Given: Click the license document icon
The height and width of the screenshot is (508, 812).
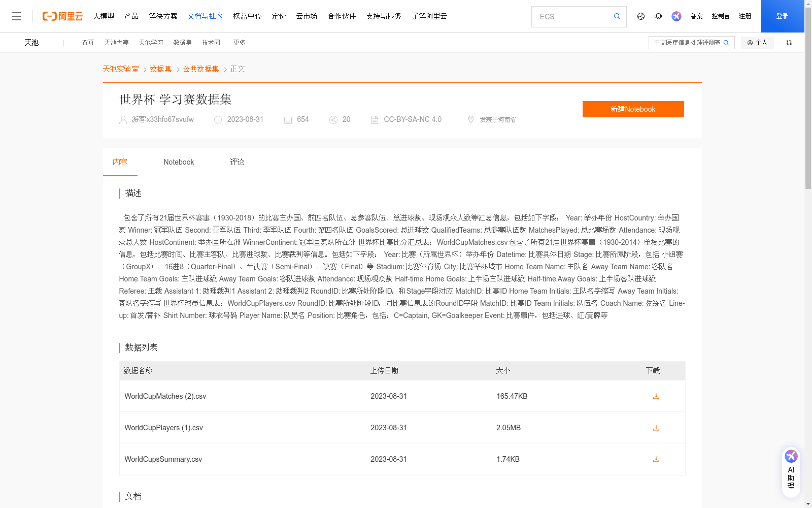Looking at the screenshot, I should pyautogui.click(x=375, y=120).
